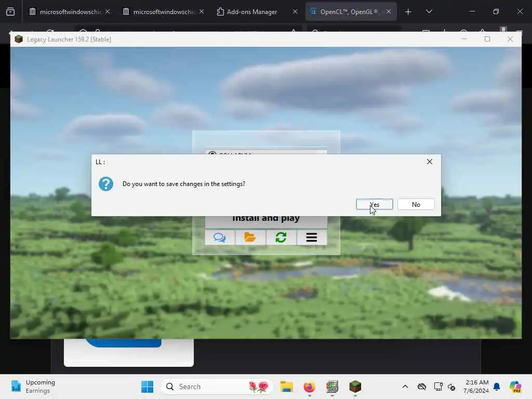This screenshot has width=532, height=399.
Task: Click the blue question mark icon in dialog
Action: (x=106, y=184)
